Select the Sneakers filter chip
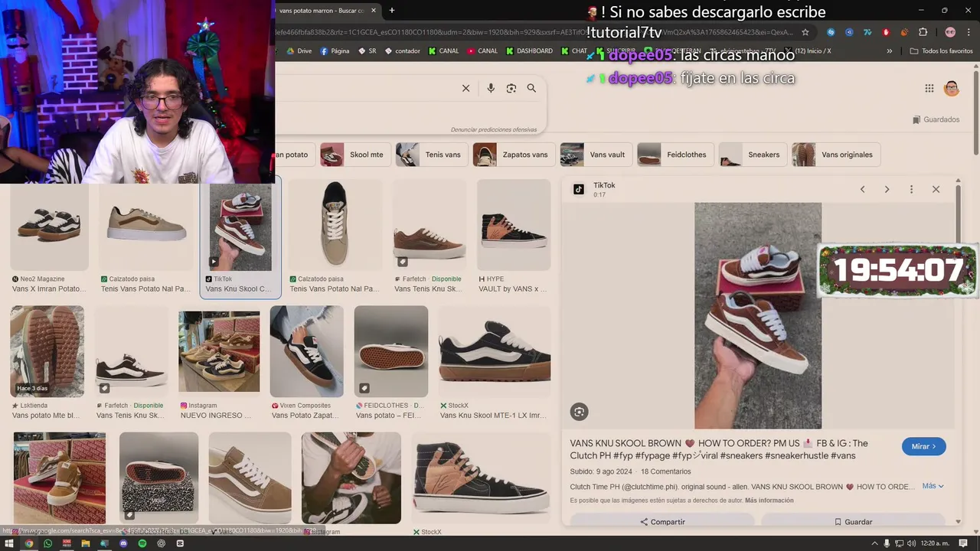The image size is (980, 551). click(x=751, y=155)
